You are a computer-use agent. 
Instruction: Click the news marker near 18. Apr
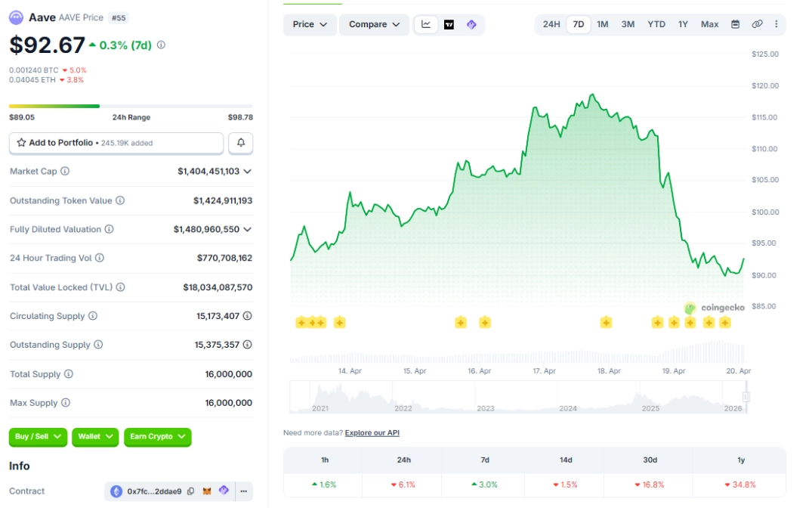[x=606, y=323]
